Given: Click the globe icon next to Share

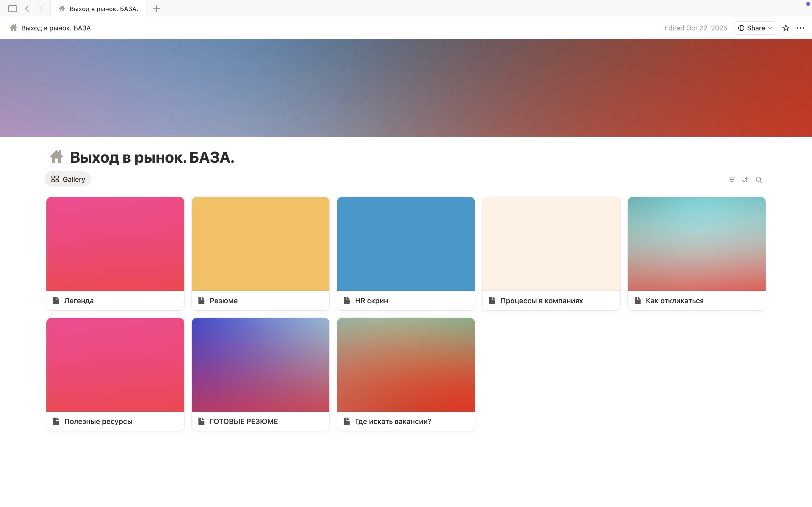Looking at the screenshot, I should [x=741, y=28].
